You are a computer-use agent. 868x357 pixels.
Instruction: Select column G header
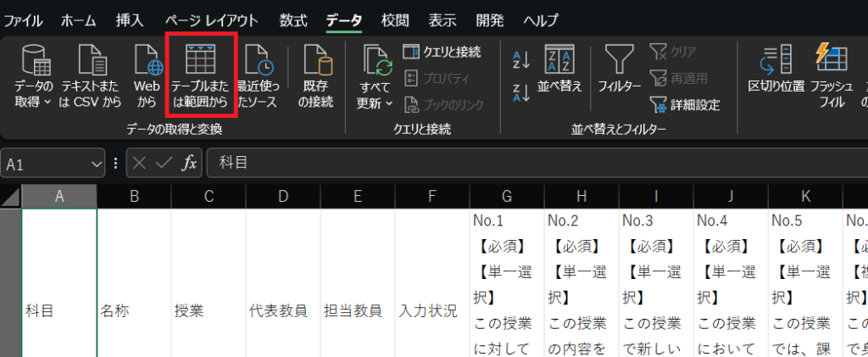point(507,197)
